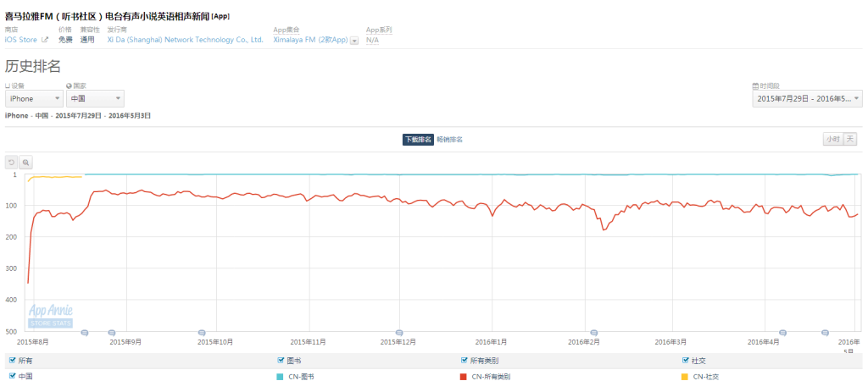Click the CN-图书 teal color swatch

coord(280,377)
